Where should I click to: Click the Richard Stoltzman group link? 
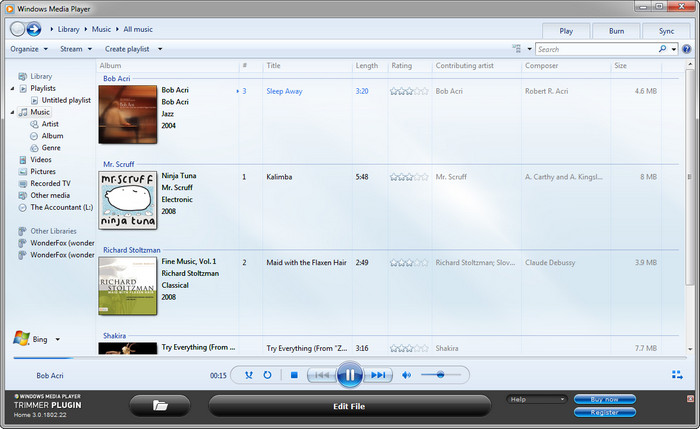pos(132,250)
